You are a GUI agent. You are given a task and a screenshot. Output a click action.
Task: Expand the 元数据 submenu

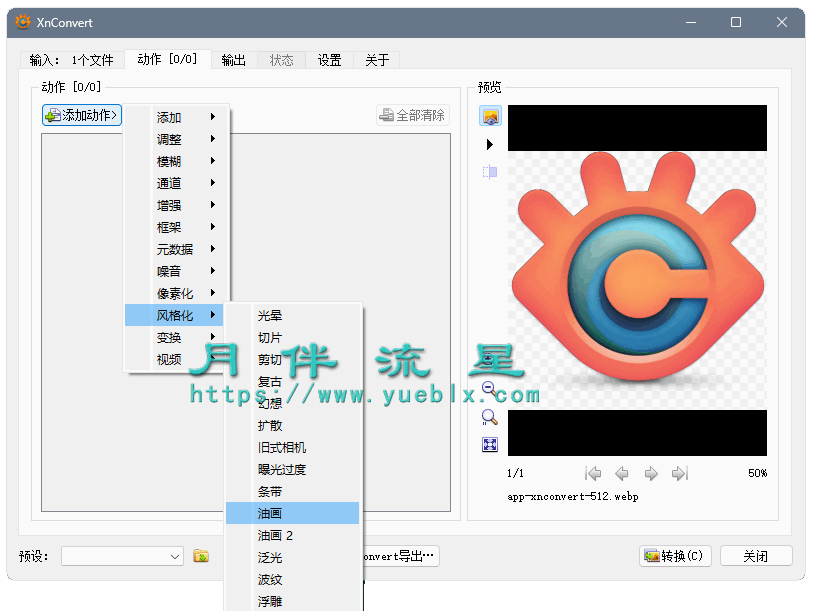(x=176, y=249)
